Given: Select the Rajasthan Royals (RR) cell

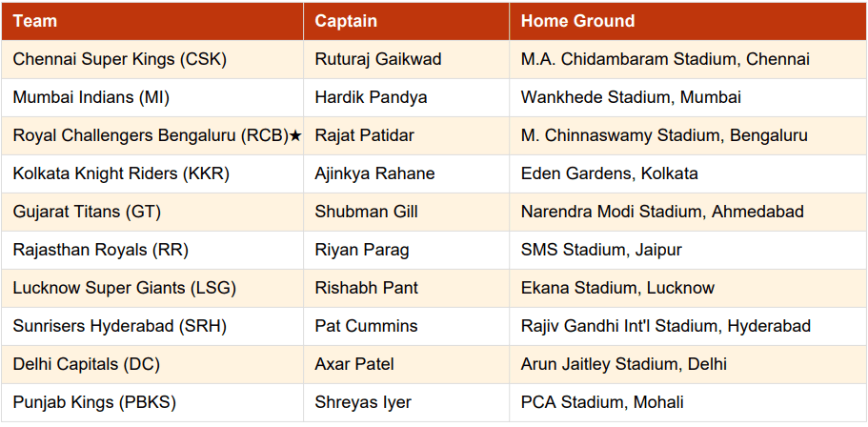Looking at the screenshot, I should (x=101, y=250).
